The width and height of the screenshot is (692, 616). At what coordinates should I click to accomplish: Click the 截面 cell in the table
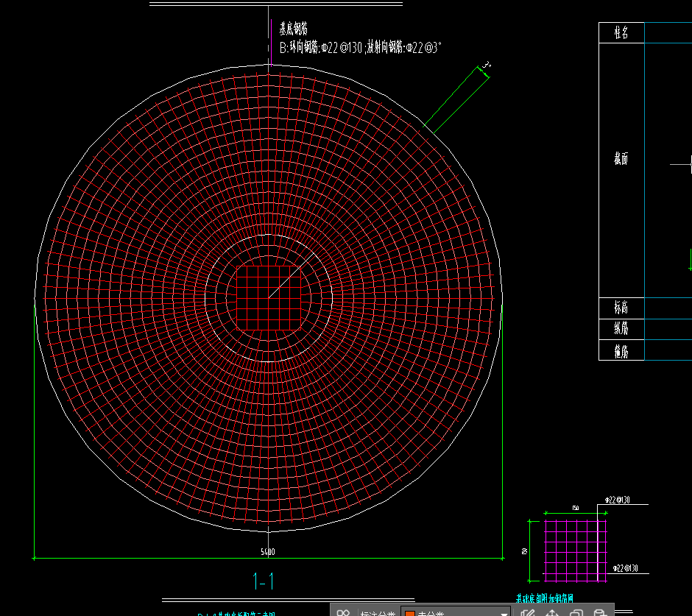click(621, 159)
